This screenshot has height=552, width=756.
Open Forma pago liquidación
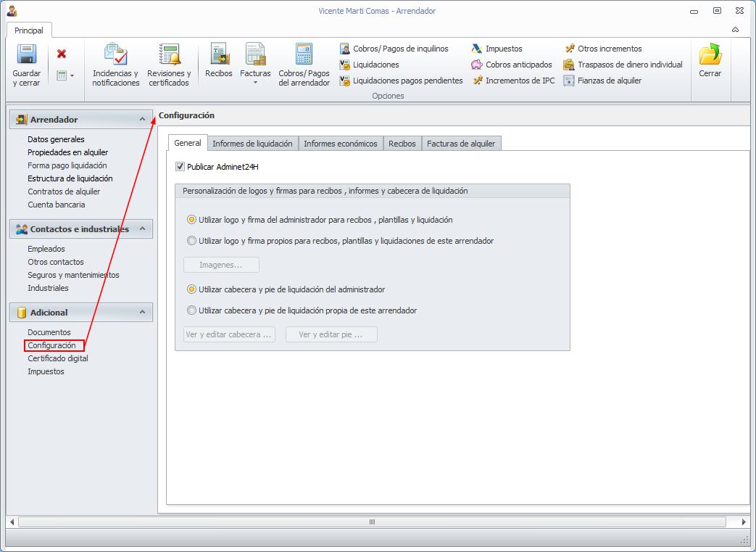pos(67,165)
